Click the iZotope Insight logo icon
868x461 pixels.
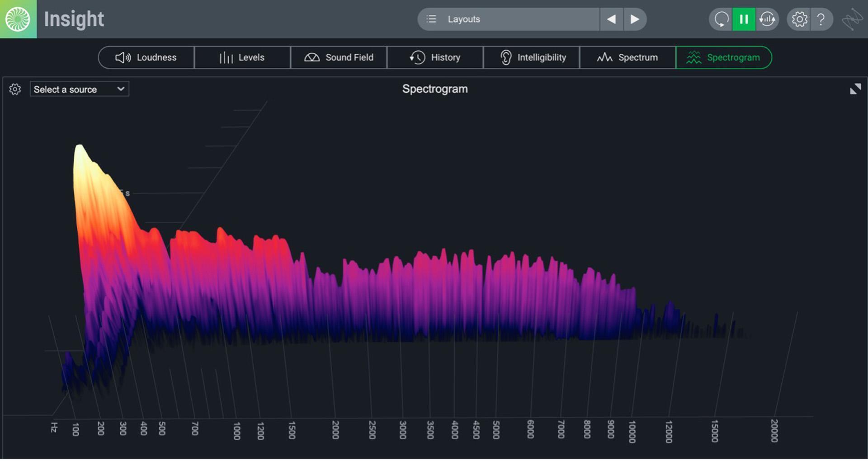[x=18, y=19]
